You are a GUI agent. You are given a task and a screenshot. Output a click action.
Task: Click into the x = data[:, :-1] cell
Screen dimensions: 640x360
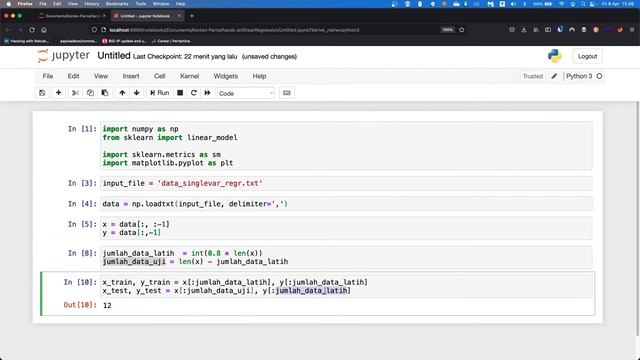click(346, 228)
